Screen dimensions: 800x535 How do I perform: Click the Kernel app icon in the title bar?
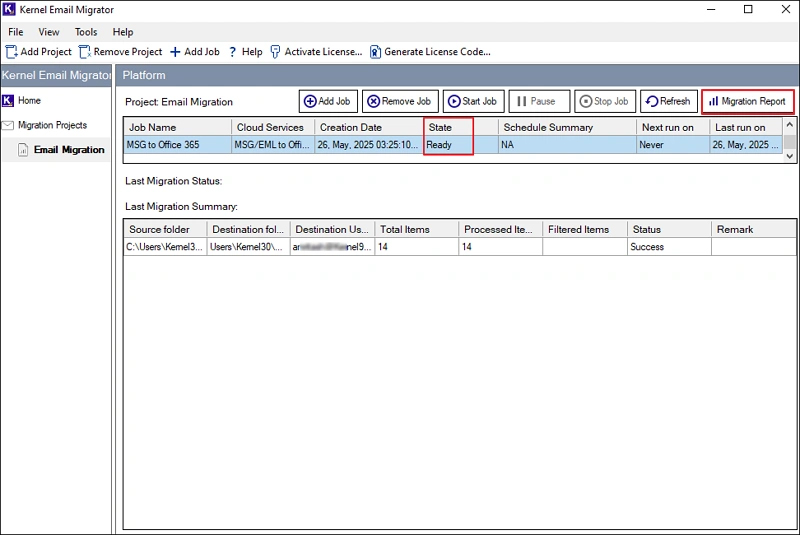click(x=9, y=9)
